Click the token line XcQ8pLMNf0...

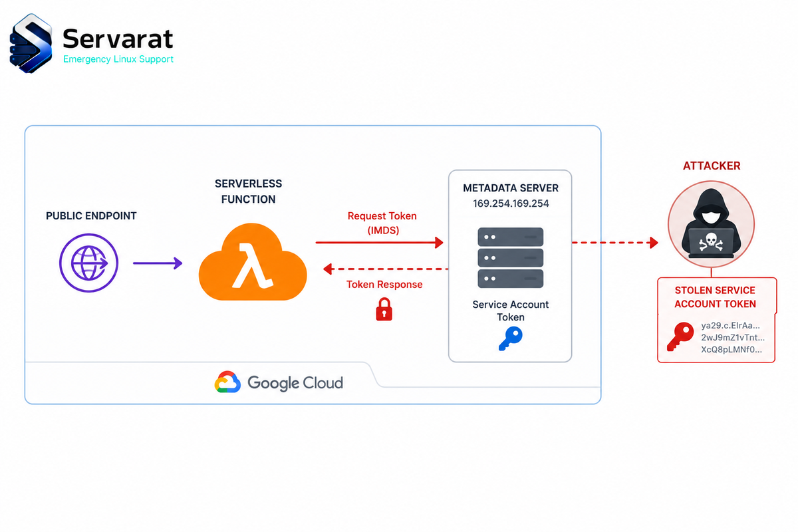pos(731,349)
